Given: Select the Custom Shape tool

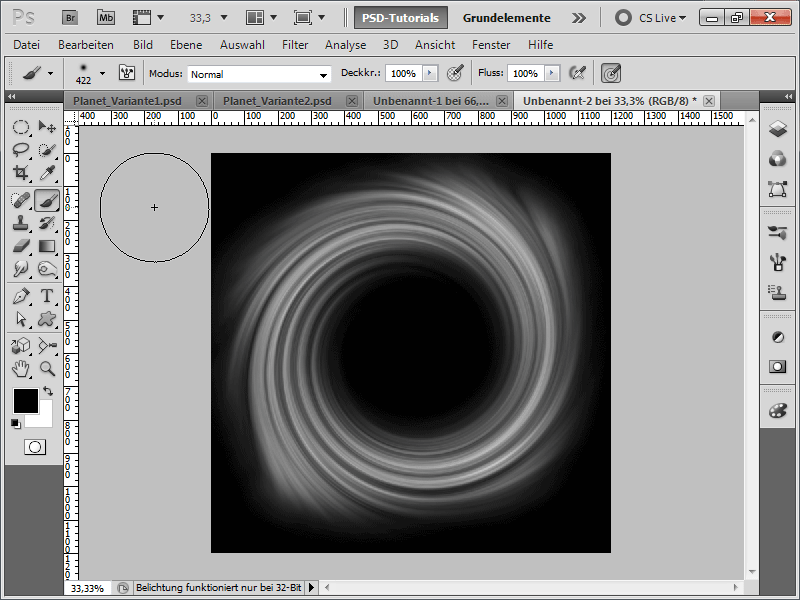Looking at the screenshot, I should click(x=47, y=319).
